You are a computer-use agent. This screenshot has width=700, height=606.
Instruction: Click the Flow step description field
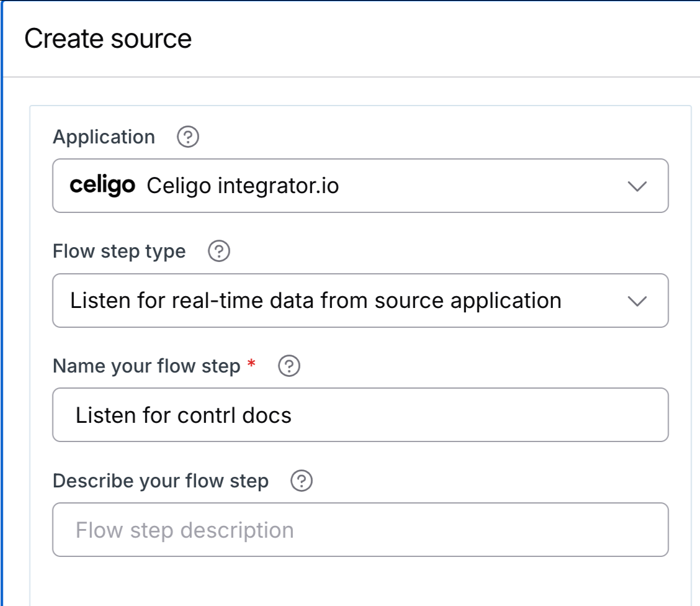[x=361, y=530]
